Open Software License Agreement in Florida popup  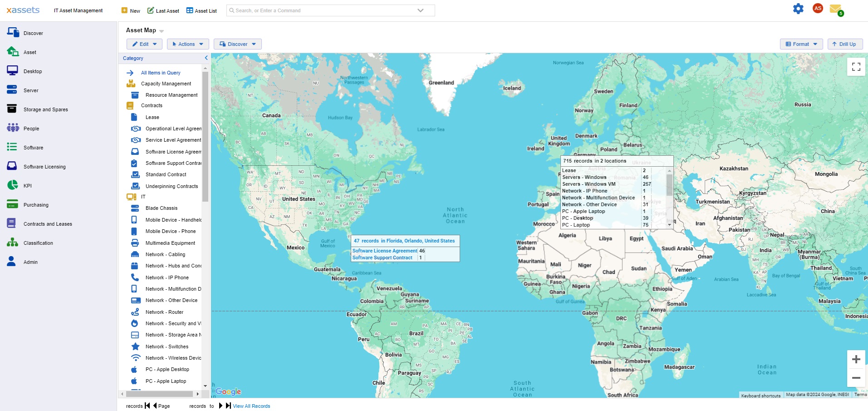click(385, 251)
